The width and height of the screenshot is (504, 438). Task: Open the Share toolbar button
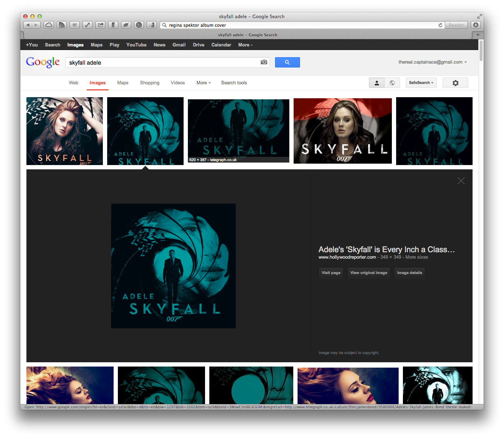pos(100,25)
